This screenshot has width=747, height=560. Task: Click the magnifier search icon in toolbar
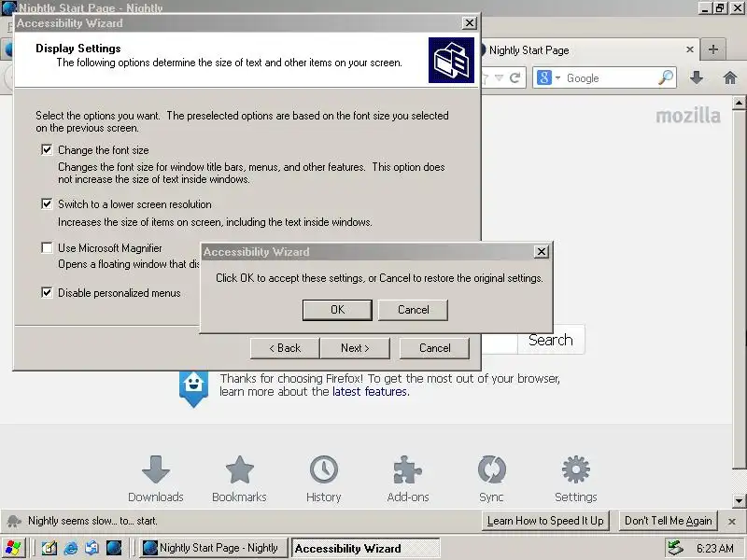tap(666, 77)
